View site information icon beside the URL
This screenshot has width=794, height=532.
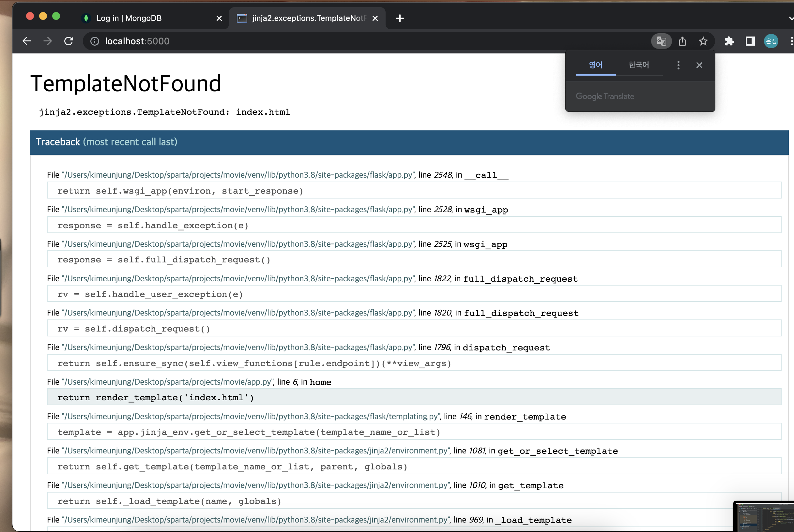click(x=95, y=41)
